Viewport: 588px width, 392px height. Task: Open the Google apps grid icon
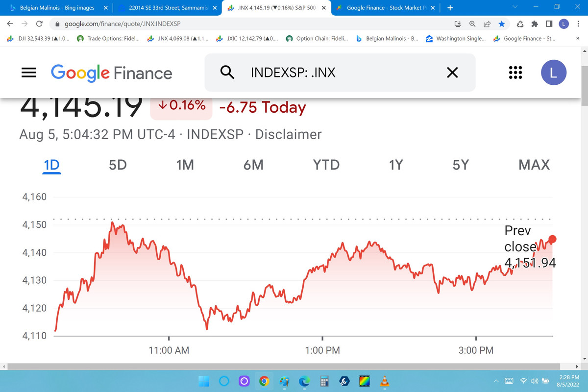click(515, 73)
